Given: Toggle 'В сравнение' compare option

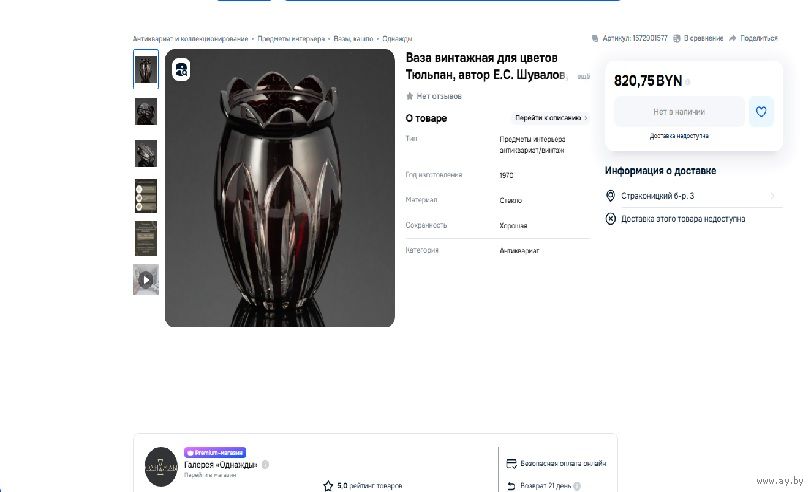Looking at the screenshot, I should pyautogui.click(x=698, y=38).
